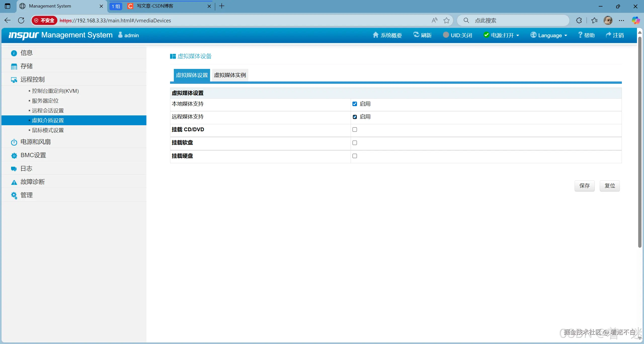Select Console Redirection (KVM) menu item
Viewport: 644px width, 344px height.
(x=55, y=91)
